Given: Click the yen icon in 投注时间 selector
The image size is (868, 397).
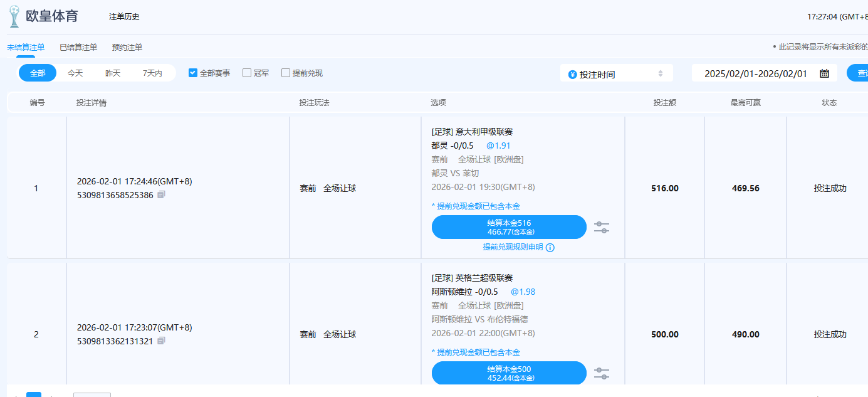Looking at the screenshot, I should (572, 75).
